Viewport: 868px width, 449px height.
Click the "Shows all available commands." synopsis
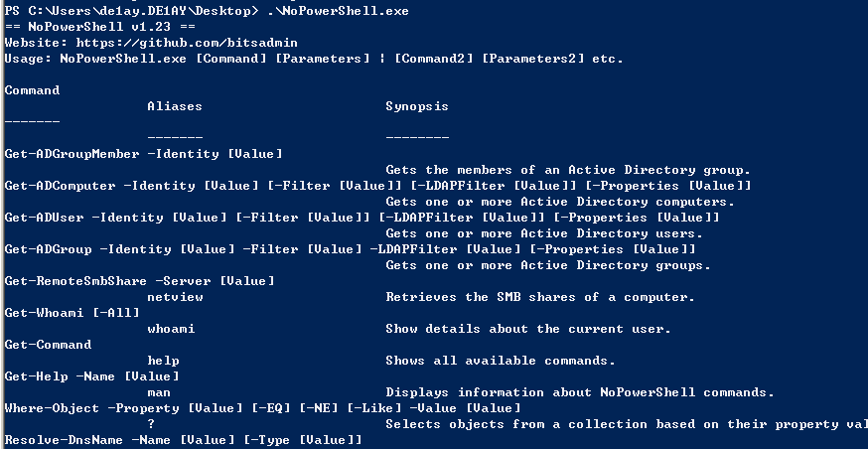(501, 361)
